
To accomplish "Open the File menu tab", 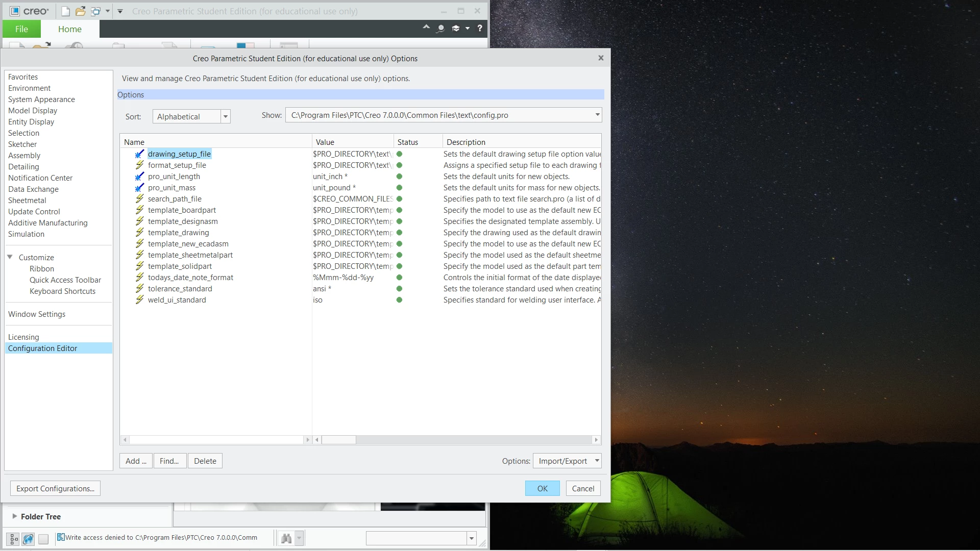I will (x=21, y=29).
